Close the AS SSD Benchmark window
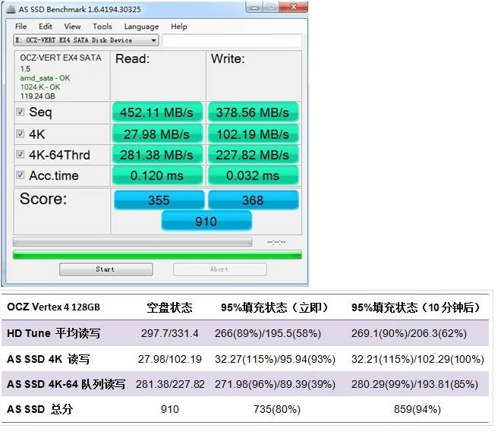This screenshot has height=444, width=504. tap(294, 7)
